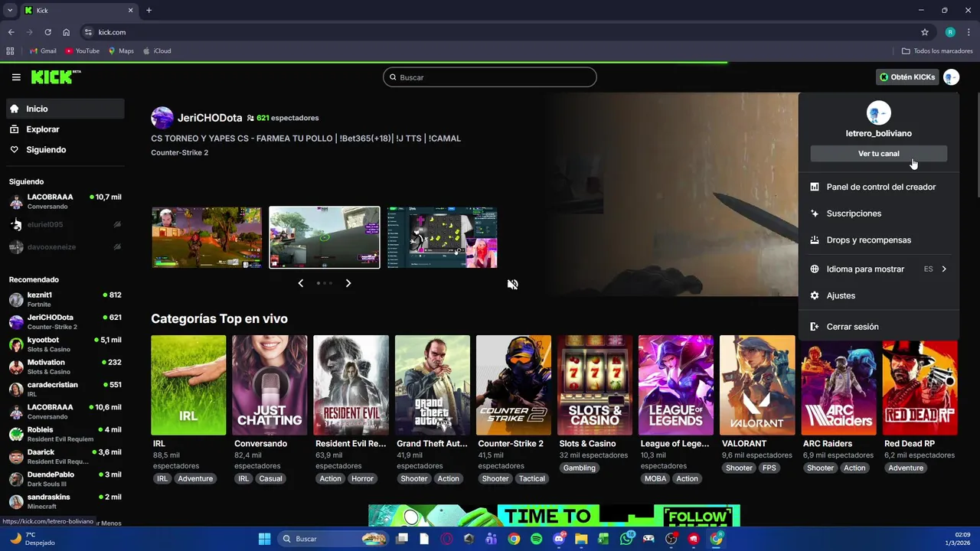The width and height of the screenshot is (980, 551).
Task: Open a new Chrome tab
Action: 149,11
